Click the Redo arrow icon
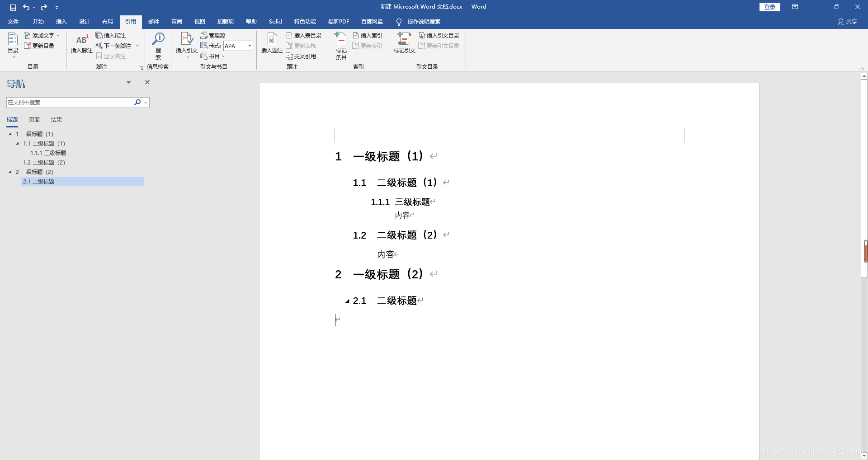The width and height of the screenshot is (868, 460). pos(44,7)
